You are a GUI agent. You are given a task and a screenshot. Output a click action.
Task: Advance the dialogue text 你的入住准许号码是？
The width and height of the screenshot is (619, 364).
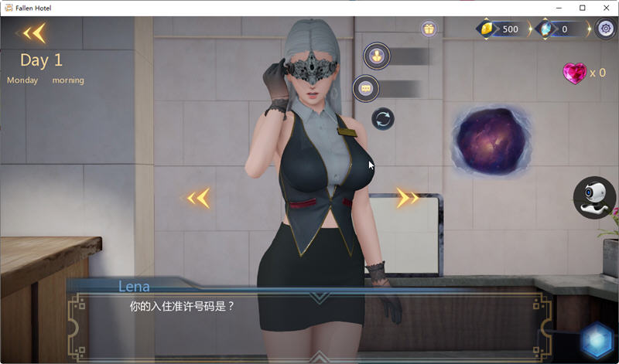point(182,306)
